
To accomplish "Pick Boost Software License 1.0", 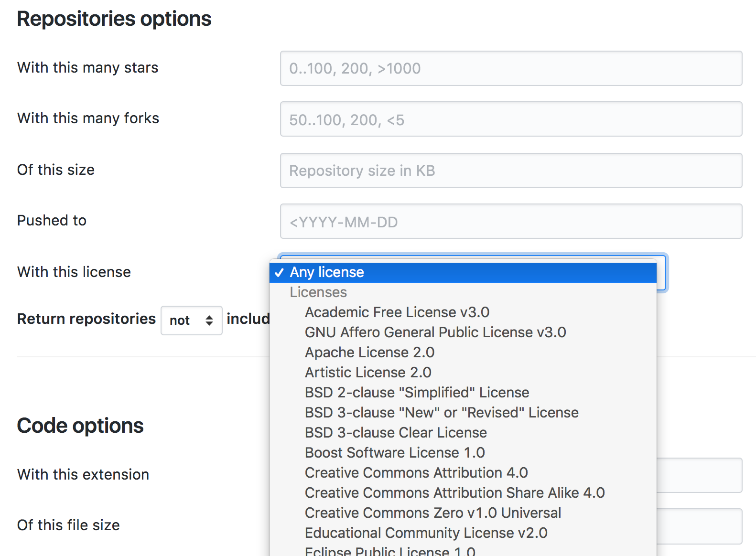I will pos(395,453).
